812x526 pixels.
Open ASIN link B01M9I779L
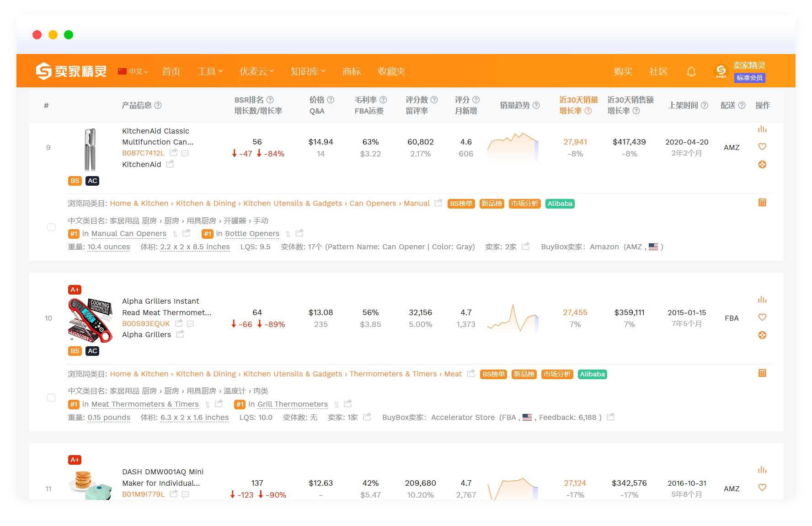(x=144, y=494)
